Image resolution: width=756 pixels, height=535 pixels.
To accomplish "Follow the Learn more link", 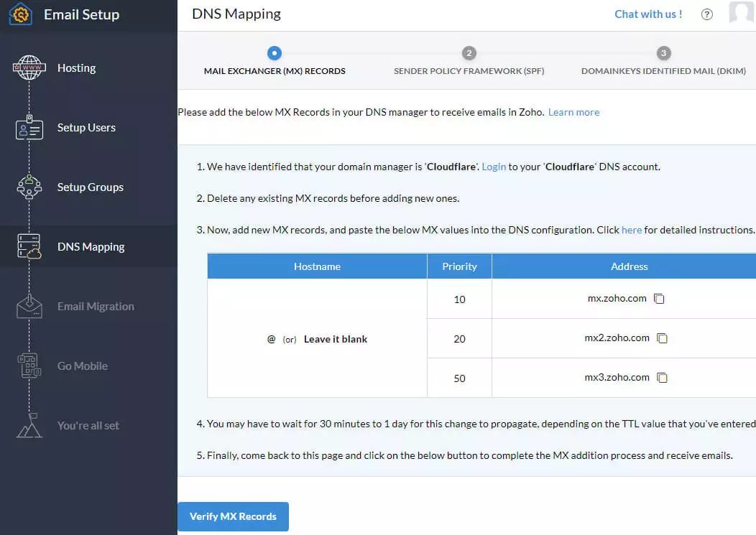I will 573,112.
